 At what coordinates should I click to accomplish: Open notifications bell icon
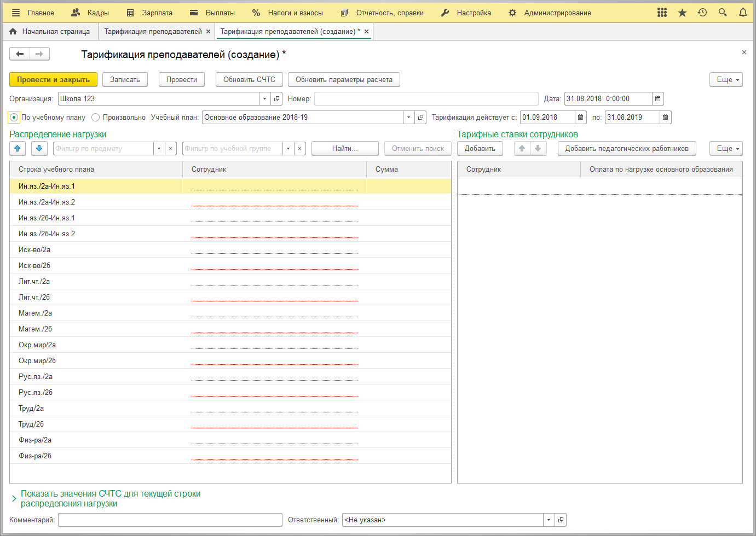743,13
